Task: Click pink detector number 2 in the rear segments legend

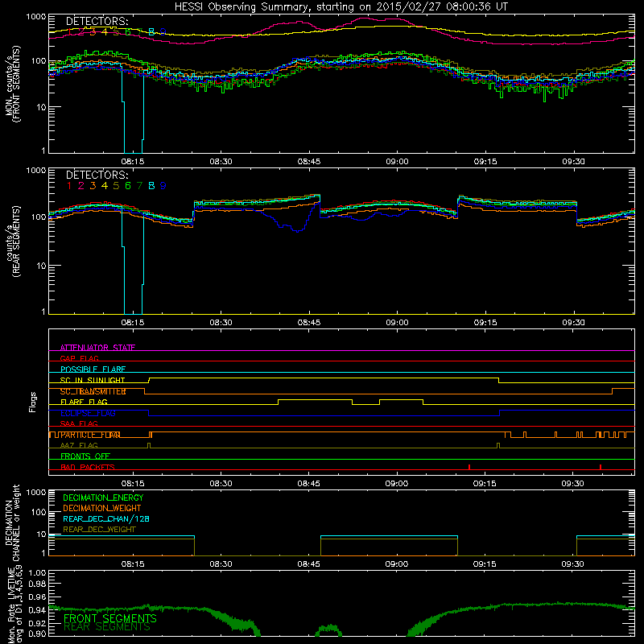Action: point(81,186)
